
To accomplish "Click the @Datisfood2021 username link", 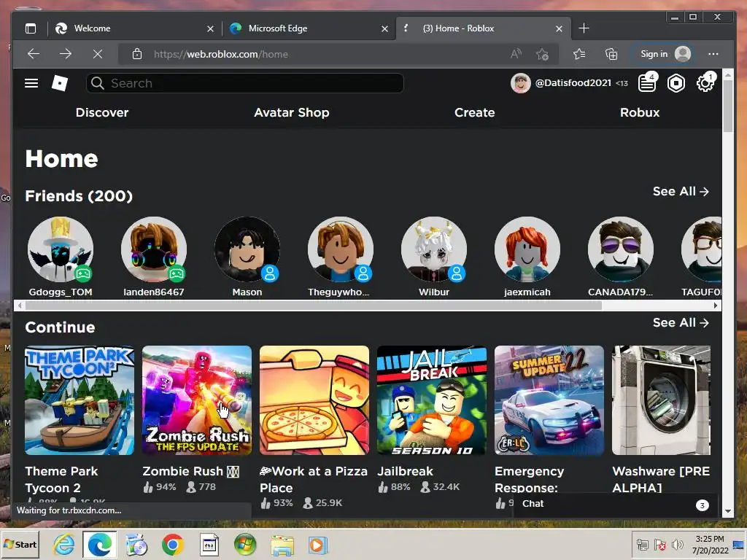I will 573,83.
